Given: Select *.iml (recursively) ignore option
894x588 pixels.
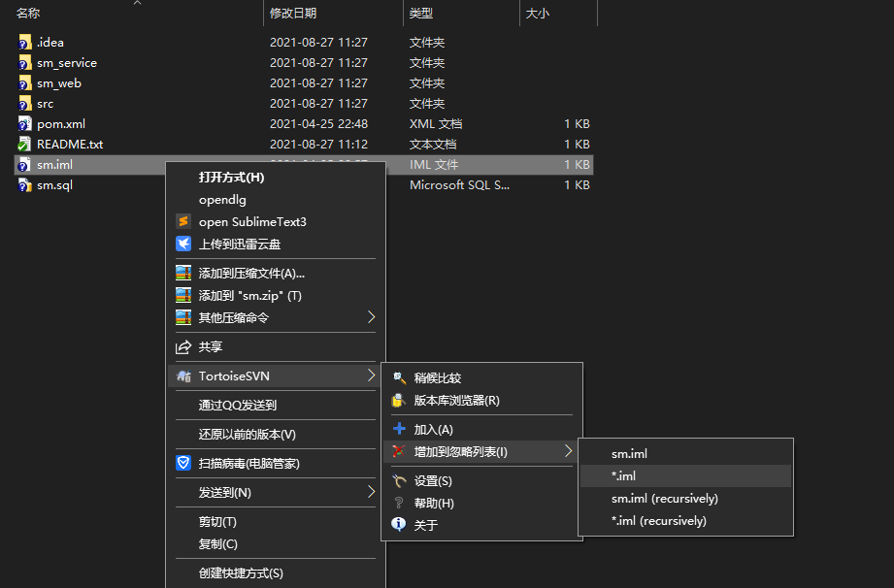Looking at the screenshot, I should click(686, 521).
